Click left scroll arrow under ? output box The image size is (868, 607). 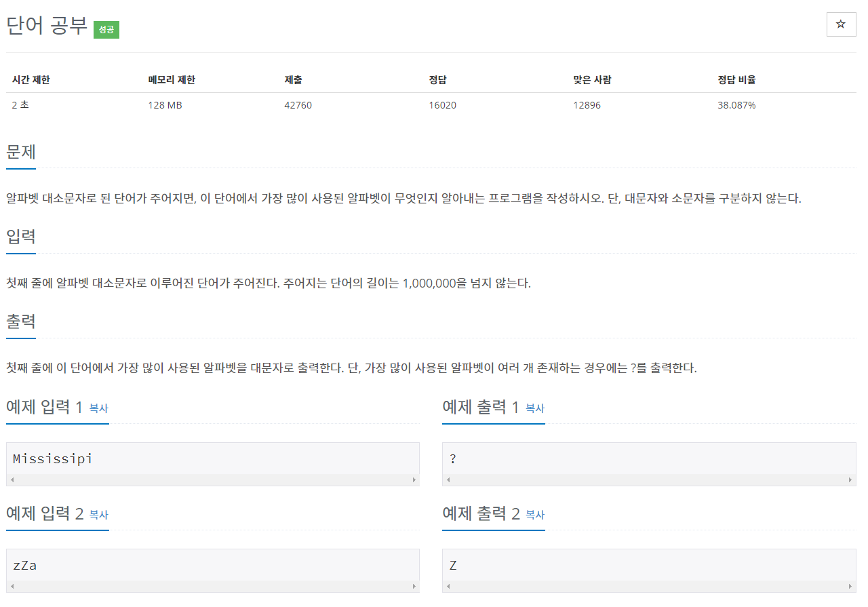click(x=447, y=480)
